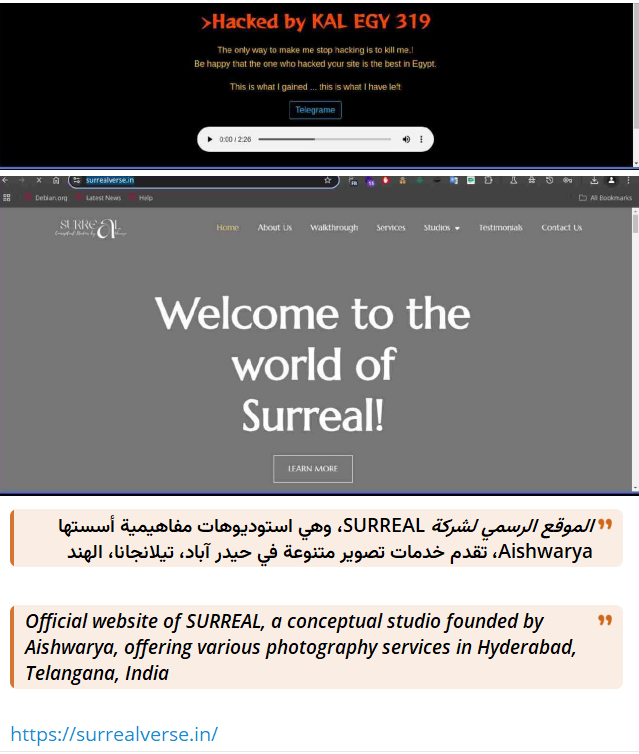639x754 pixels.
Task: Go to the Testimonials page
Action: (500, 228)
